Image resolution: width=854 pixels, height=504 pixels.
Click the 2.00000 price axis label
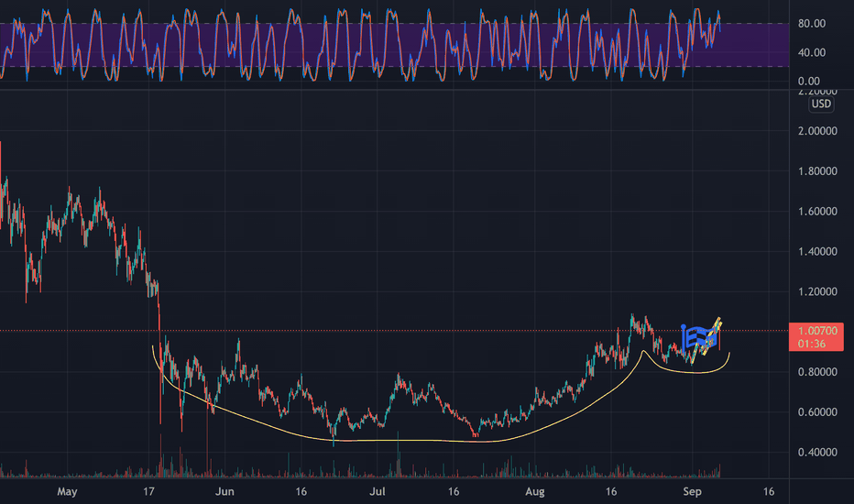coord(817,131)
